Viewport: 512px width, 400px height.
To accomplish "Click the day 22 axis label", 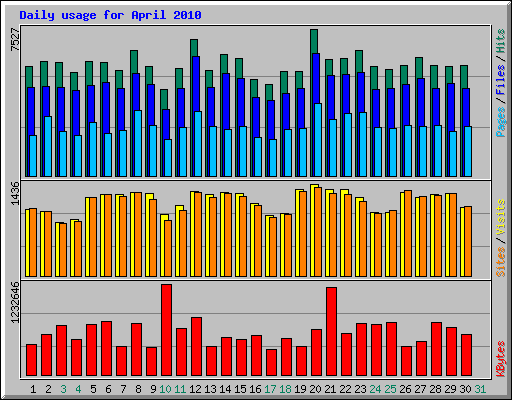I will (x=345, y=389).
